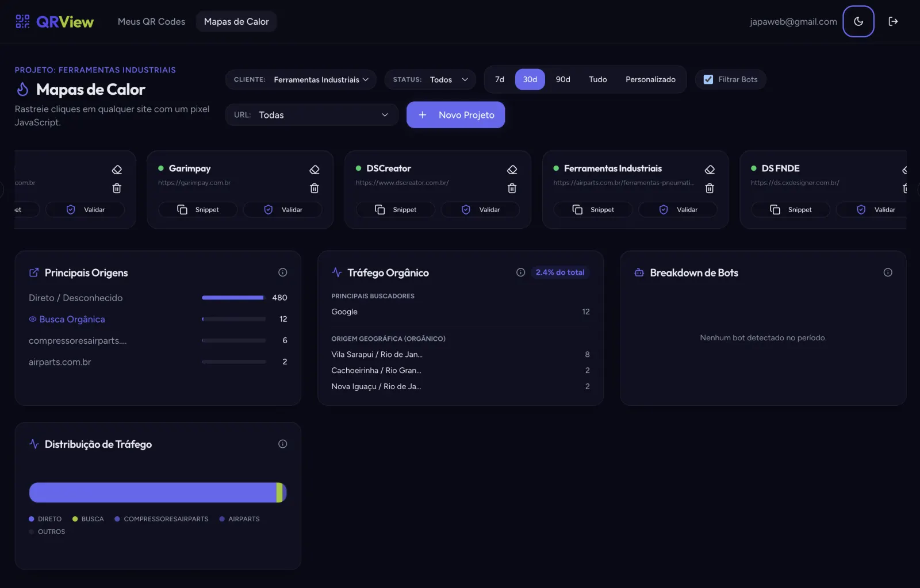The width and height of the screenshot is (920, 588).
Task: Click the traffic distribution bar
Action: [158, 493]
